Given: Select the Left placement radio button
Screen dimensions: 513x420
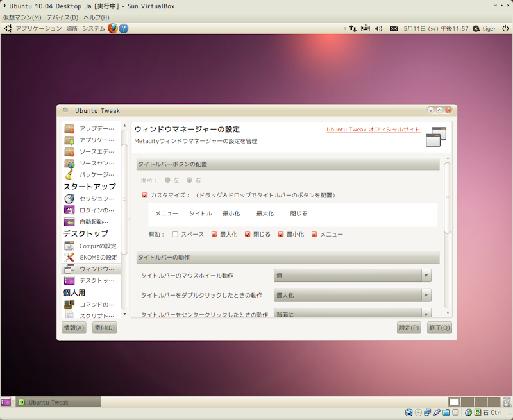Looking at the screenshot, I should pos(167,180).
